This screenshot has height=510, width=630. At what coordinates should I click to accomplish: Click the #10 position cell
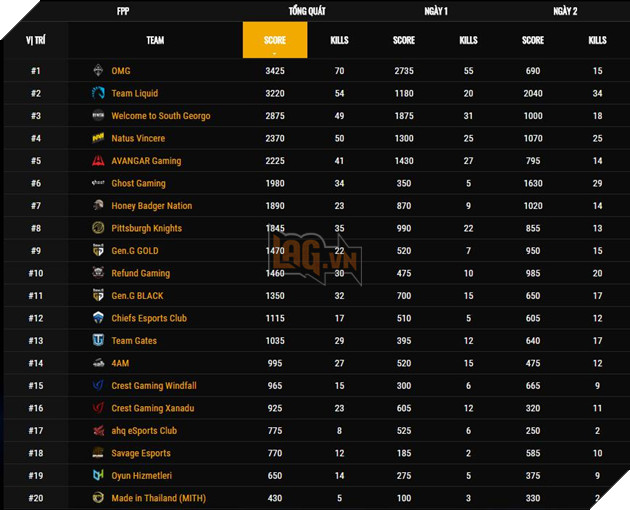tap(36, 273)
